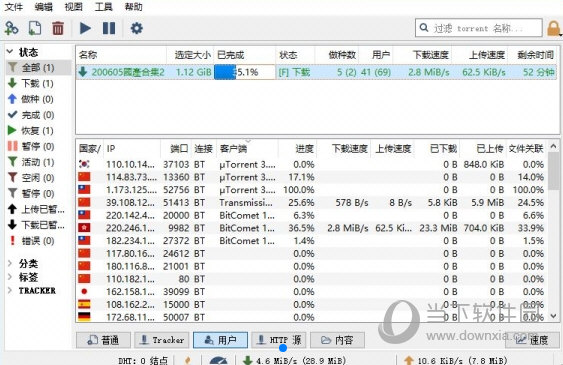Select the 活动 (1) status filter
This screenshot has width=563, height=365.
39,162
